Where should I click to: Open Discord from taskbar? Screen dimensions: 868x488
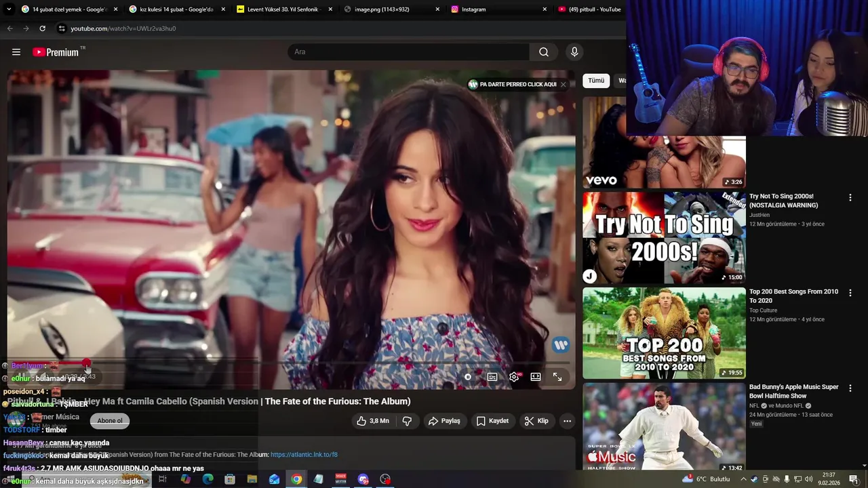click(363, 479)
